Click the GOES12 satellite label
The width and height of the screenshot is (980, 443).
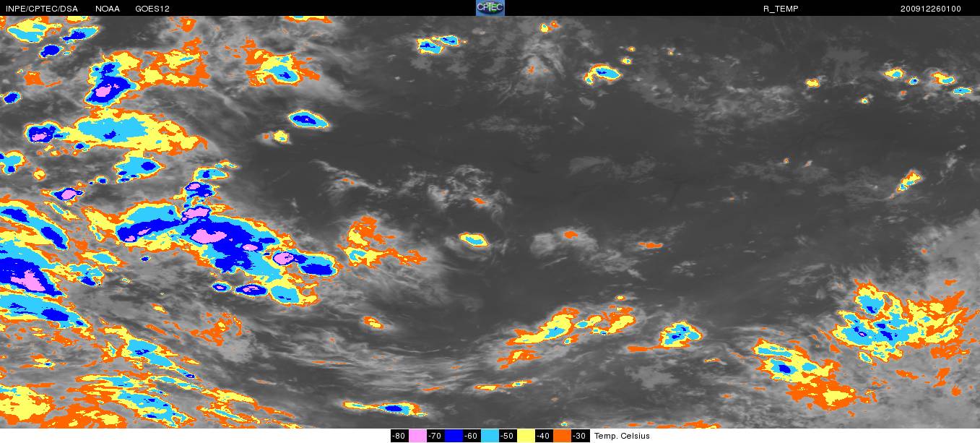pyautogui.click(x=152, y=9)
